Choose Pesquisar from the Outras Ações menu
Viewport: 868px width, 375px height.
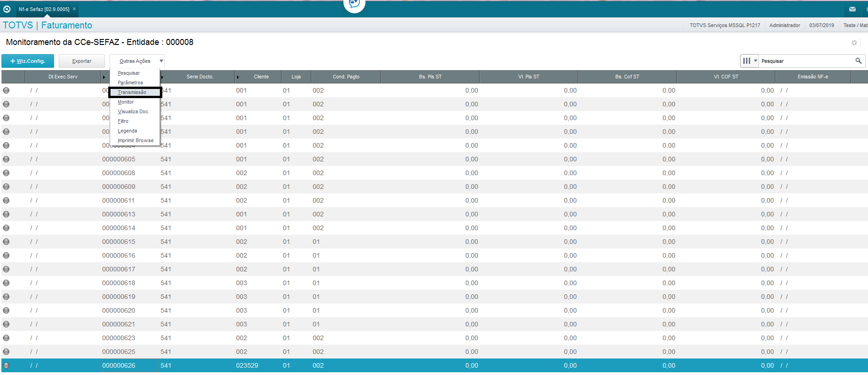tap(129, 73)
